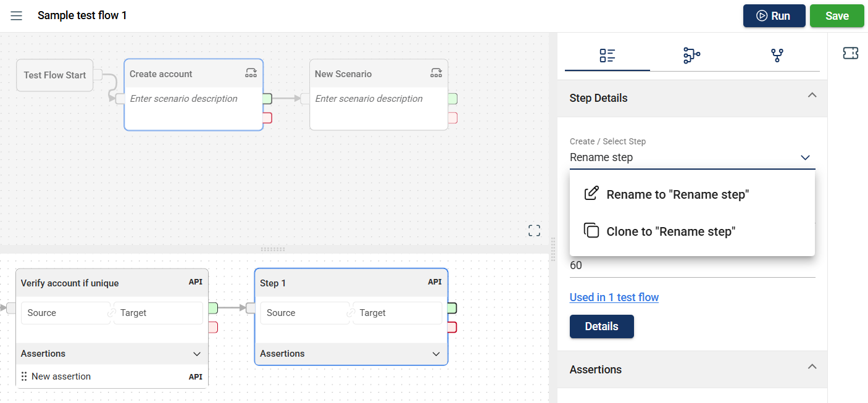Switch to the step details list tab

click(x=607, y=56)
